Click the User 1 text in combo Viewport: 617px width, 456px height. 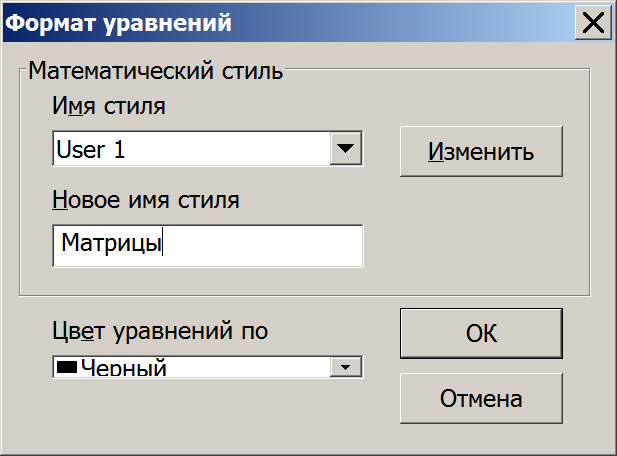click(91, 150)
